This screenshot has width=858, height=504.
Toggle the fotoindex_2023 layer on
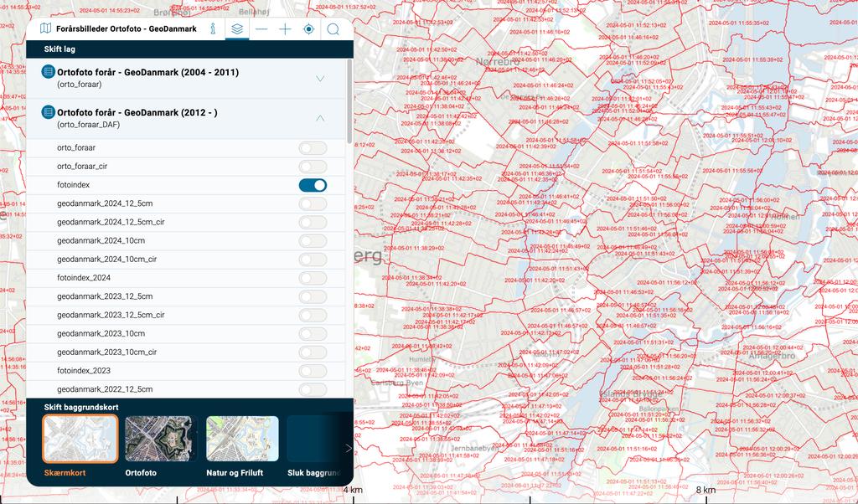pyautogui.click(x=313, y=371)
